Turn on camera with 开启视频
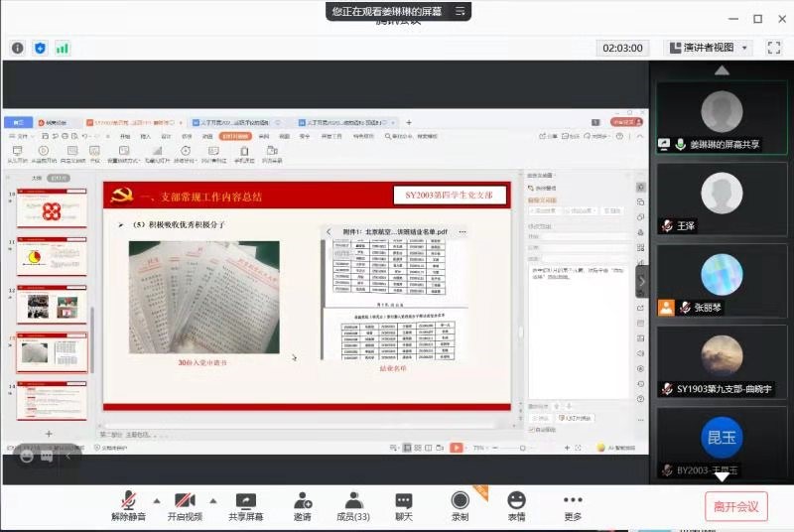 click(x=185, y=505)
